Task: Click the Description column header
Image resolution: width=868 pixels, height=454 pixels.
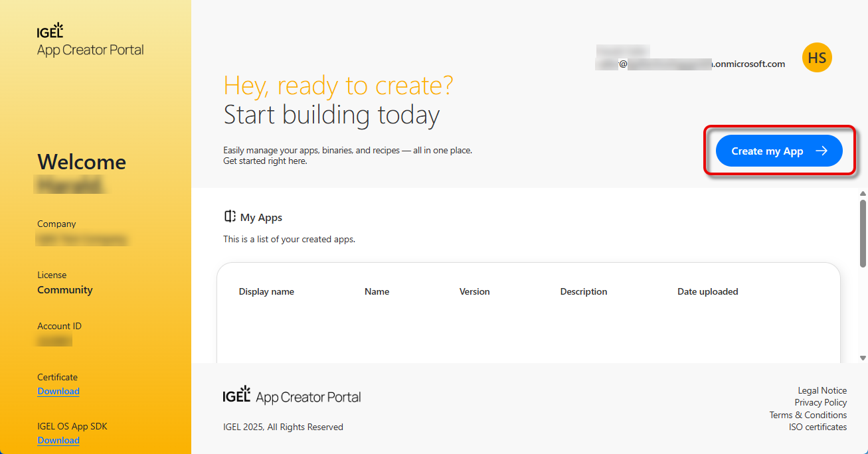Action: (583, 291)
